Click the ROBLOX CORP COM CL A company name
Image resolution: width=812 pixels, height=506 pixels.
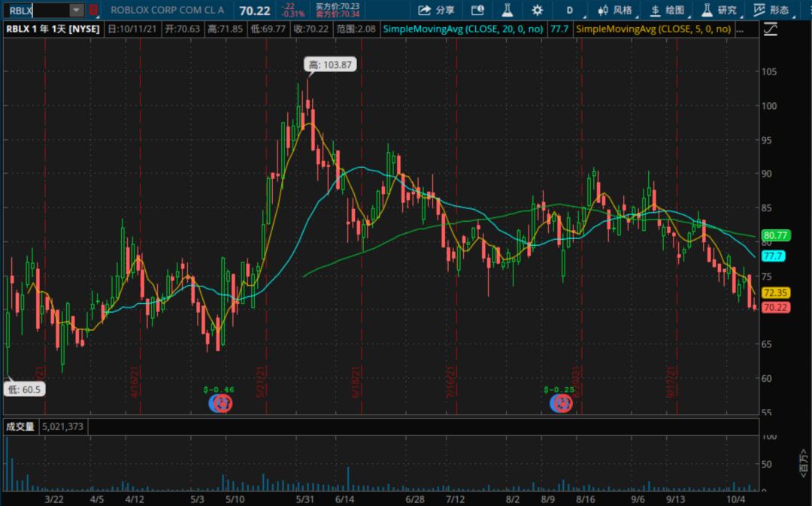tap(167, 10)
